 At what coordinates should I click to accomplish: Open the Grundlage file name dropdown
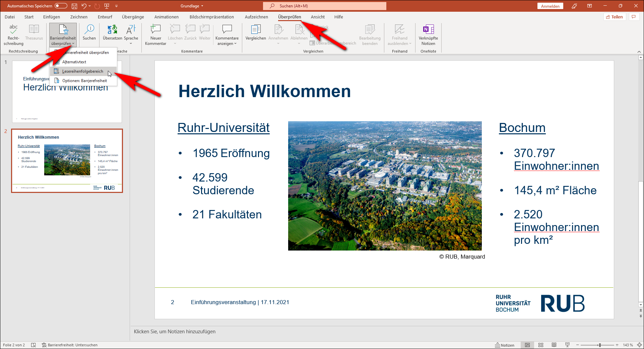click(192, 6)
